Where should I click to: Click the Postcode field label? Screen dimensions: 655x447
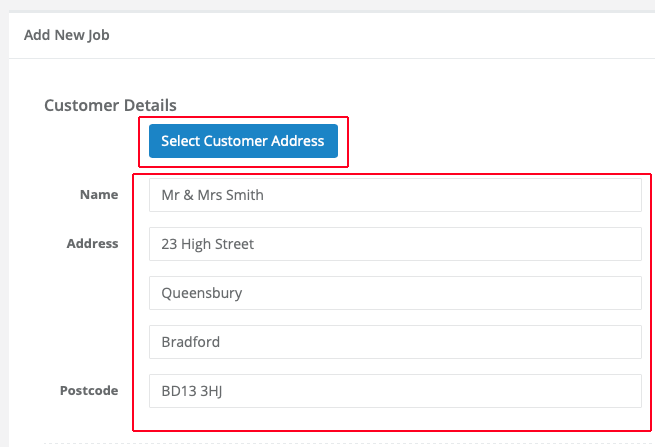(90, 390)
